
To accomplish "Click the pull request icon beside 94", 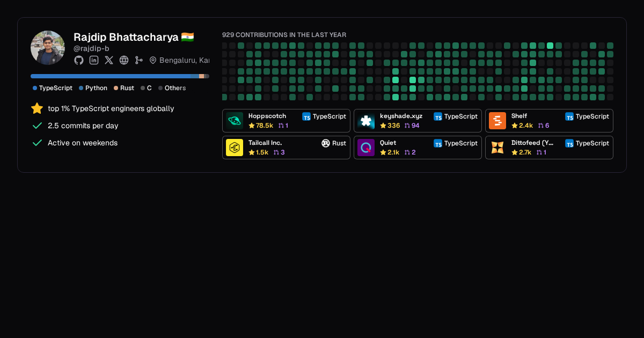I will coord(407,126).
